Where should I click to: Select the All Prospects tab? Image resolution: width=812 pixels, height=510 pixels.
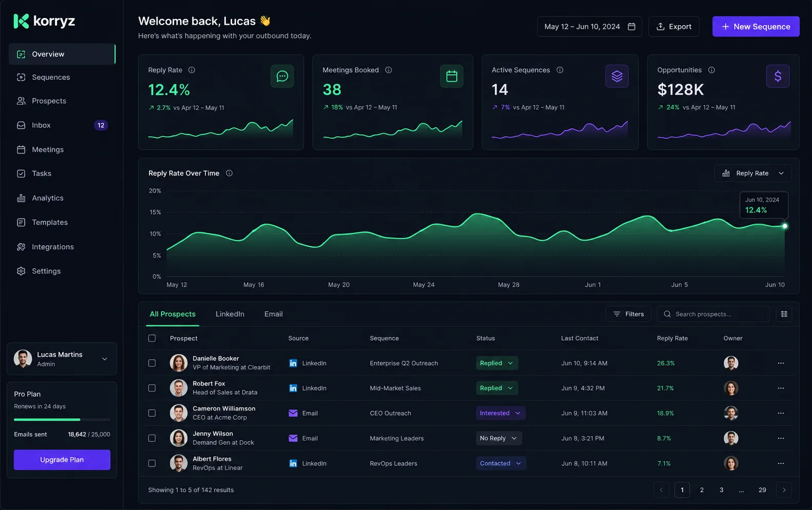tap(172, 314)
